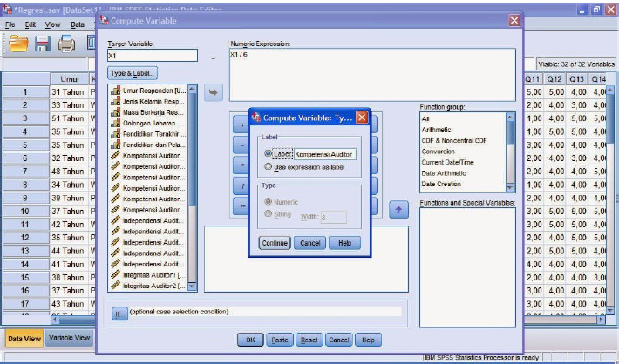Select the Label radio button
Viewport: 619px width, 364px height.
[269, 153]
